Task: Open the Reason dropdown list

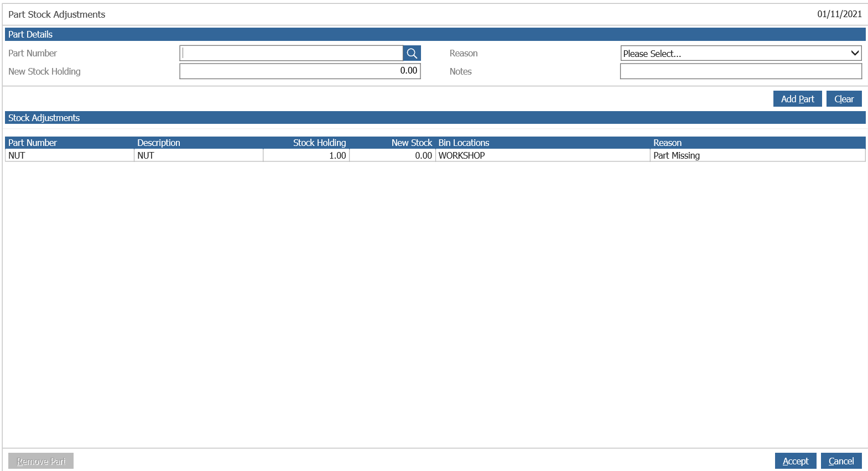Action: tap(741, 53)
